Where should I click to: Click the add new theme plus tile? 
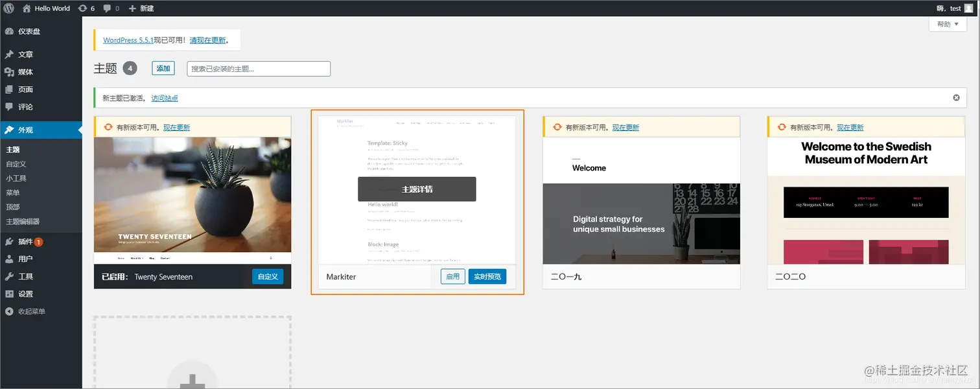pyautogui.click(x=192, y=353)
